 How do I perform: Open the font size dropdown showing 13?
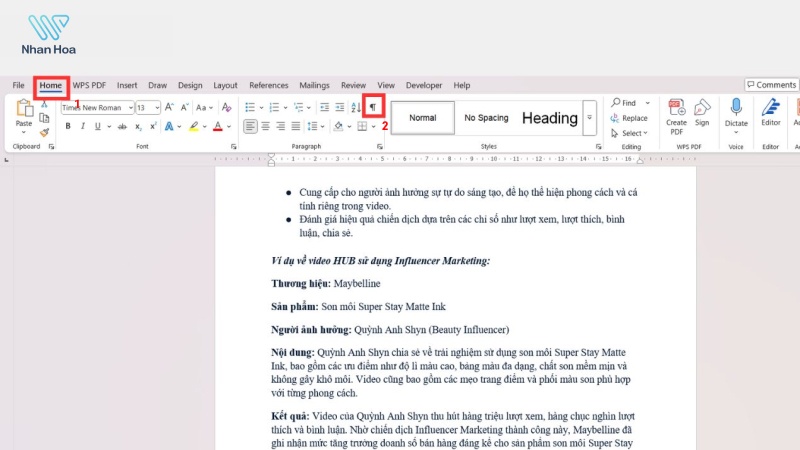coord(157,108)
